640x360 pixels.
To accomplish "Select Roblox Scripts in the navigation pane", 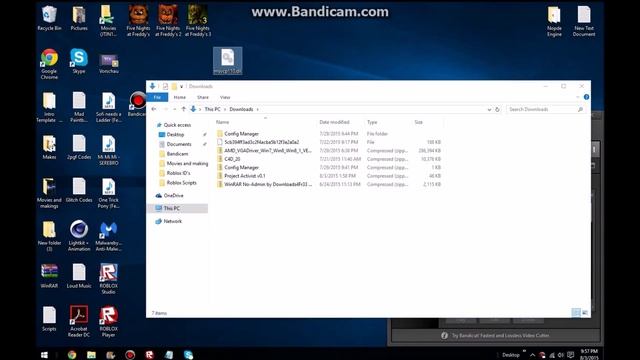I will click(181, 183).
